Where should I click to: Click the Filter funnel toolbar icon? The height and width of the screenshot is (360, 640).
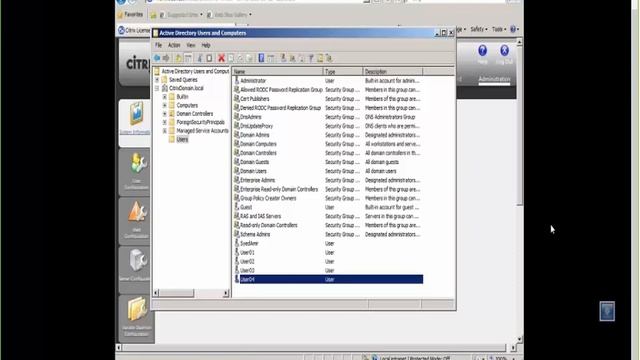pos(311,58)
